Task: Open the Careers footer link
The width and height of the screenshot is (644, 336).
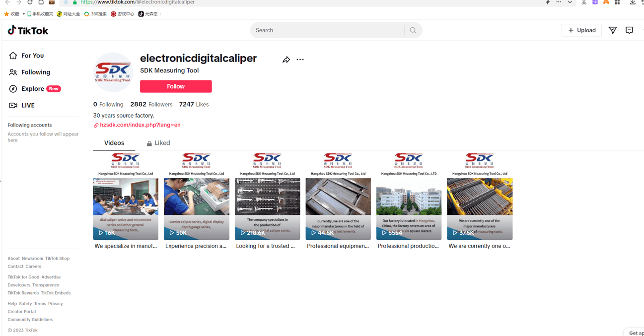Action: 33,267
